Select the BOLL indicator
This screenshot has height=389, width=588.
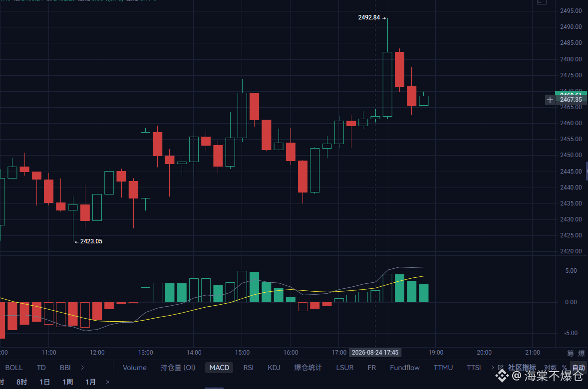click(x=14, y=368)
